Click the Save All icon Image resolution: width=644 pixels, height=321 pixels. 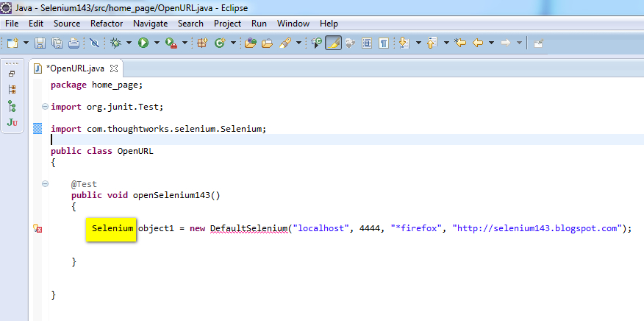click(57, 43)
